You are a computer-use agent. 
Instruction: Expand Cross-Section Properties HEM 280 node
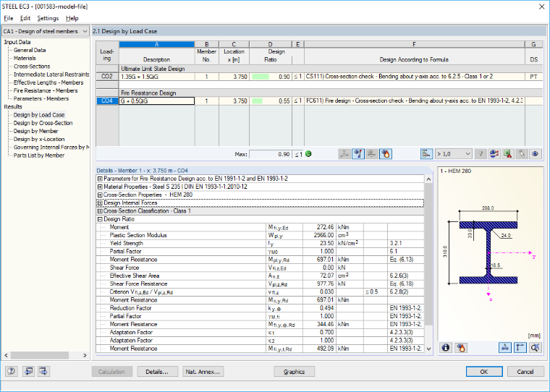tap(100, 195)
